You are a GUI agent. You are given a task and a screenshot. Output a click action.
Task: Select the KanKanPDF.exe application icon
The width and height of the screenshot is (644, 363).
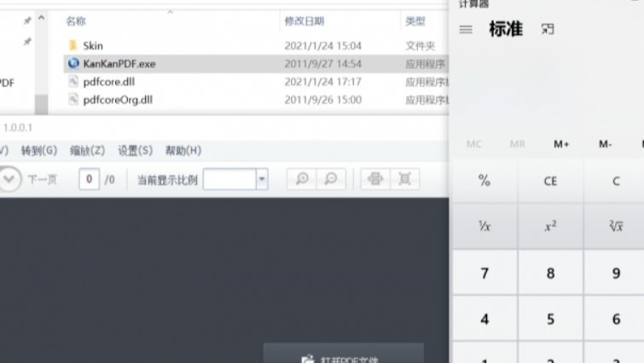[73, 63]
